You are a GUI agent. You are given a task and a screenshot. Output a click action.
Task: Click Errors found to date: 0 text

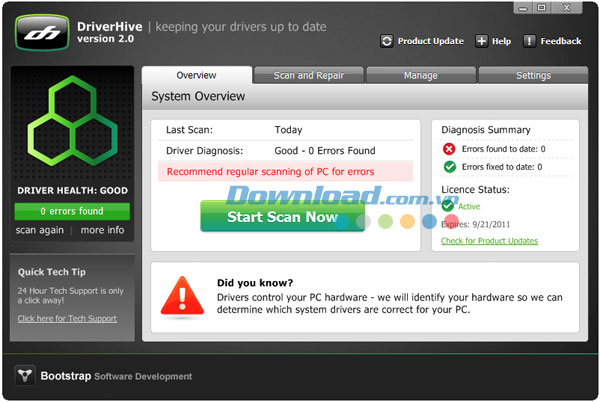pos(504,149)
